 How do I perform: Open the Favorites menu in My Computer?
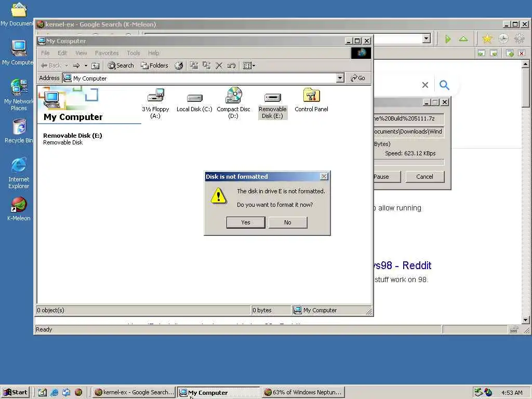[x=107, y=53]
